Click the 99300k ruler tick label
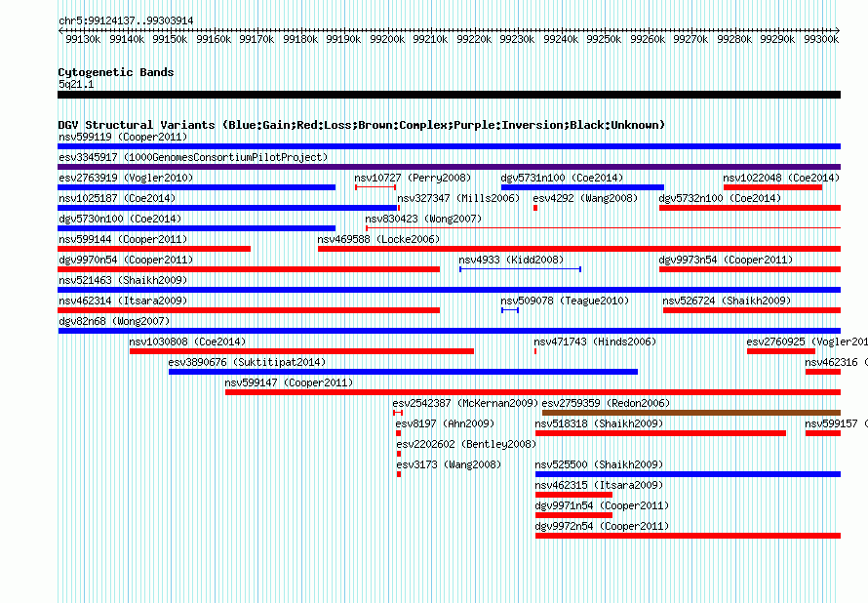The image size is (868, 603). point(821,39)
